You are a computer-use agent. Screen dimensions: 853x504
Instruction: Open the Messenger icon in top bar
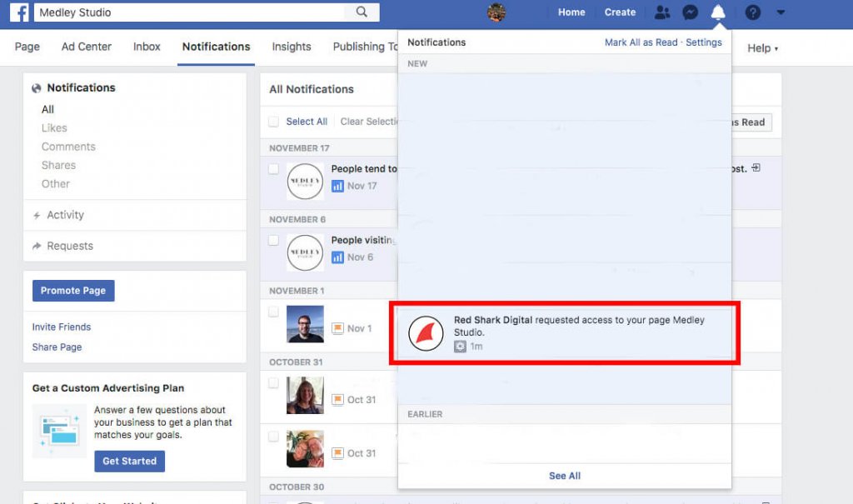[x=690, y=12]
